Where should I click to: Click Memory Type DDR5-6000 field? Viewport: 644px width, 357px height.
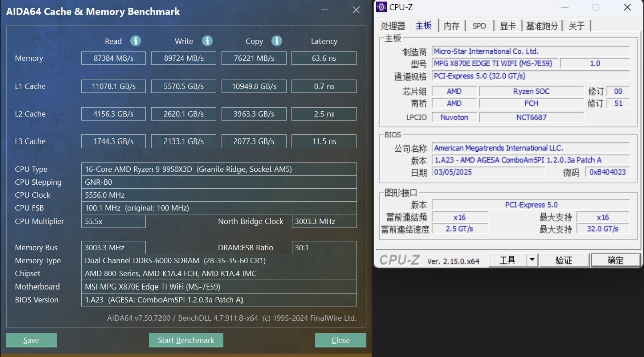click(219, 261)
